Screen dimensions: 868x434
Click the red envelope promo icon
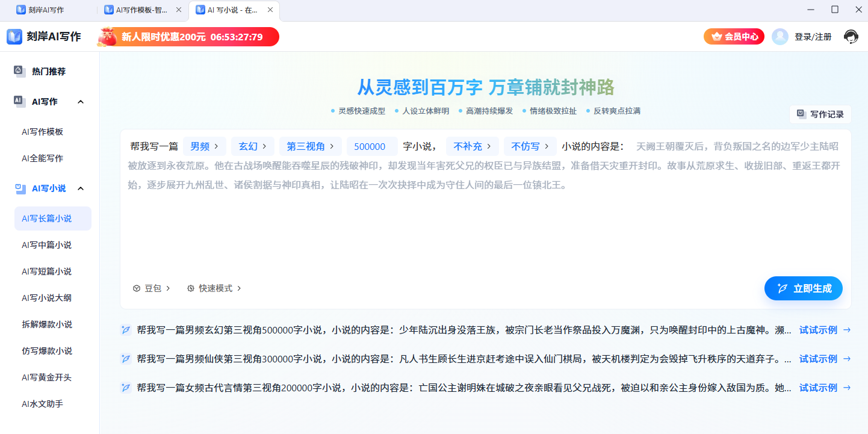click(x=108, y=37)
